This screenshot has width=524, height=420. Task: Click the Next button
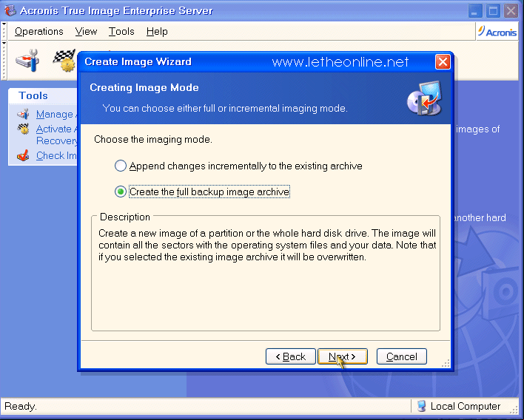click(x=343, y=356)
